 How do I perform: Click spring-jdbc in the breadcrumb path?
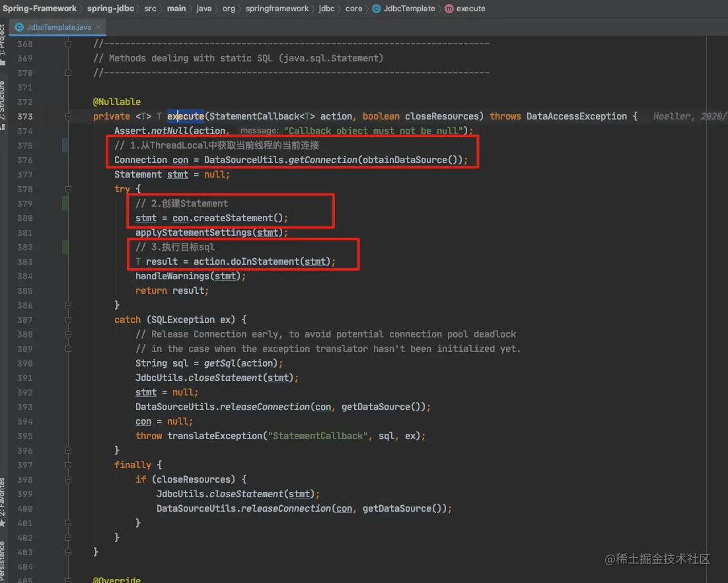click(110, 9)
